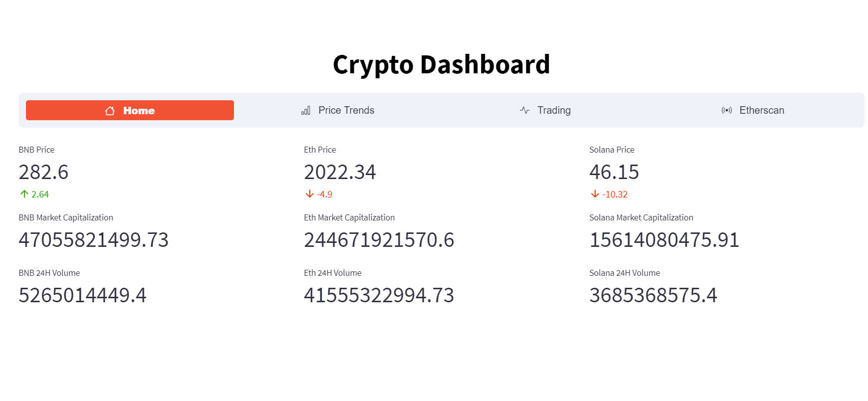Click the signal icon beside Etherscan

(727, 110)
